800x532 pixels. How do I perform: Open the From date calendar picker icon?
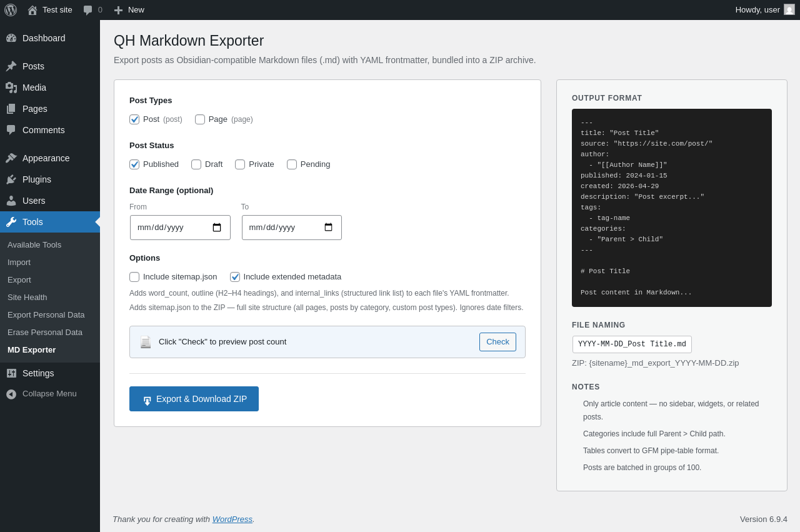tap(217, 228)
